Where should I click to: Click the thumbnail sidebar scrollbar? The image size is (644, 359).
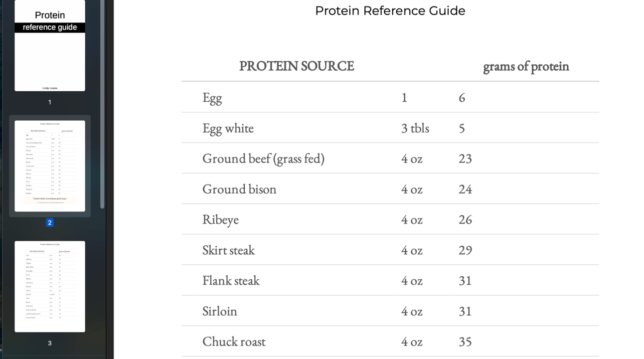pos(103,104)
